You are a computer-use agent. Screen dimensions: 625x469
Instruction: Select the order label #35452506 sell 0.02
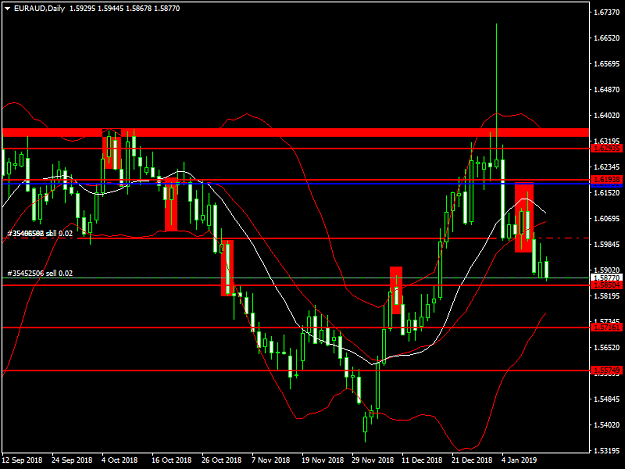40,273
